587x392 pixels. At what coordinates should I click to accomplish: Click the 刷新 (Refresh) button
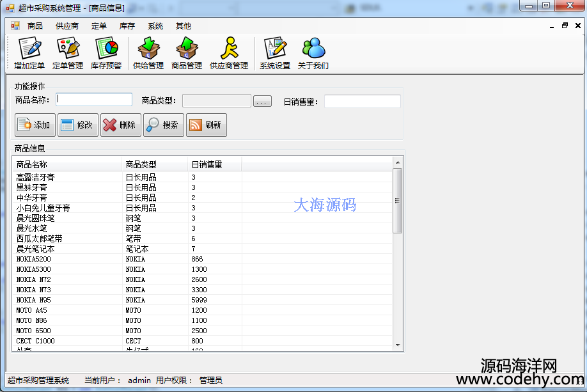(x=207, y=125)
